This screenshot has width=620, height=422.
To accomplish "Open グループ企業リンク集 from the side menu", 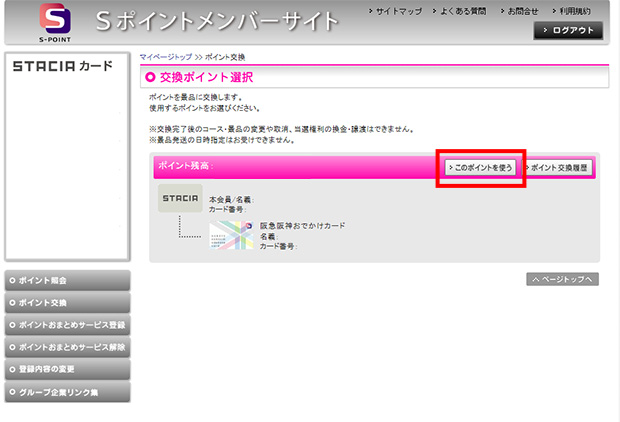I will 66,391.
